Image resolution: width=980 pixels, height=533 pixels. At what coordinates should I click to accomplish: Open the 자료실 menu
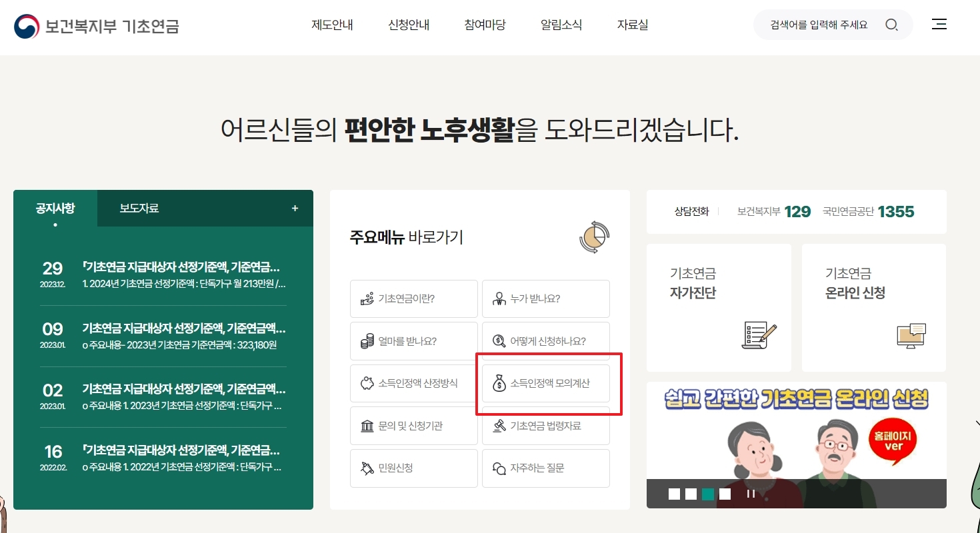pyautogui.click(x=633, y=25)
